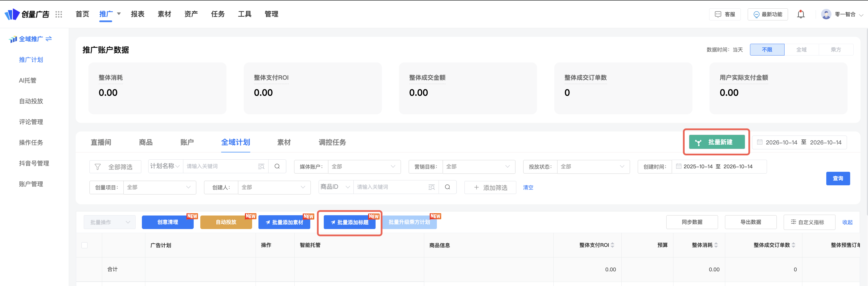
Task: Click the 自定义指标 button
Action: pyautogui.click(x=809, y=222)
